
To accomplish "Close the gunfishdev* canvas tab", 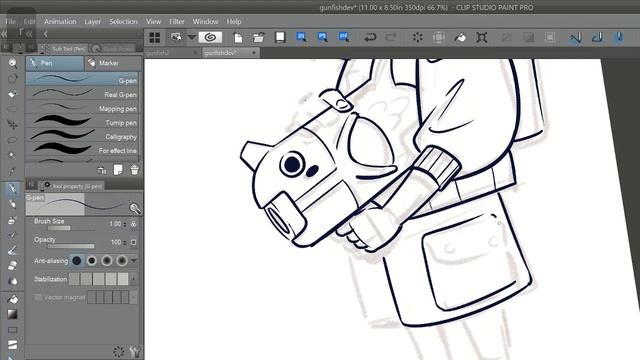I will [x=254, y=53].
